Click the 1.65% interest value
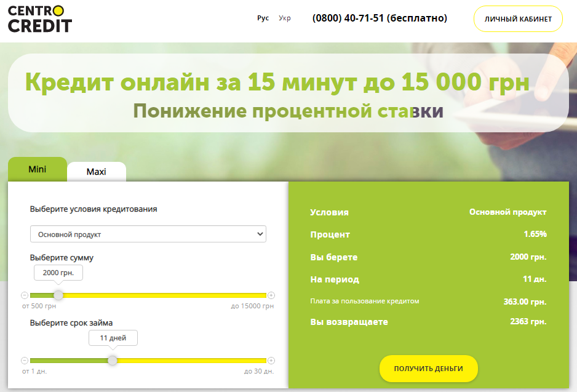 535,234
